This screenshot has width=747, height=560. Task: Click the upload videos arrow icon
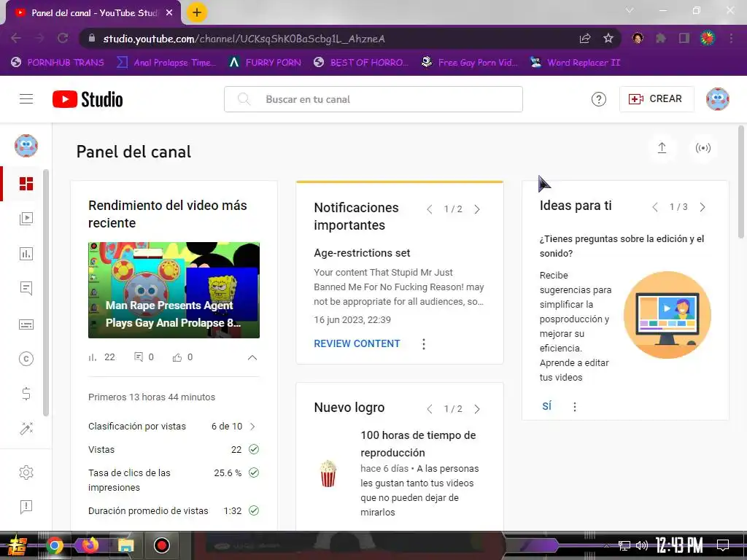(662, 148)
